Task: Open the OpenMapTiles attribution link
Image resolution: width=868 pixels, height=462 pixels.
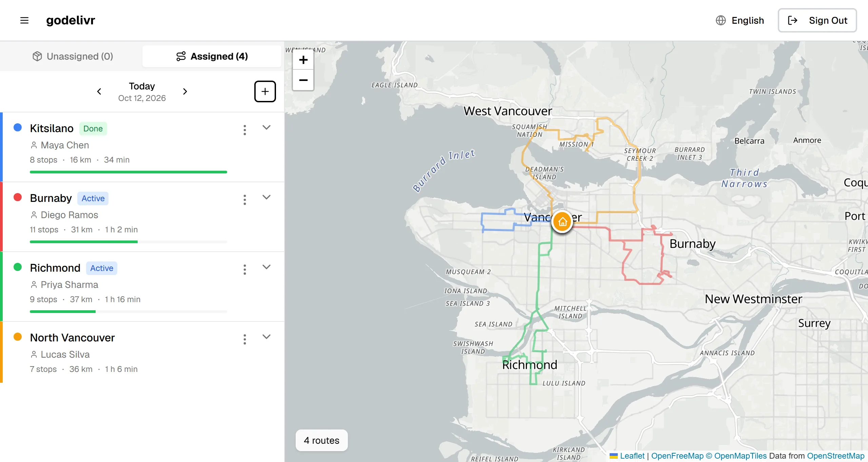Action: (x=740, y=456)
